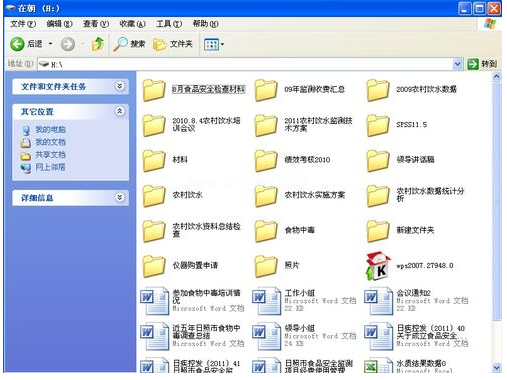This screenshot has width=507, height=380.
Task: Click the scrollbar up arrow
Action: (496, 77)
